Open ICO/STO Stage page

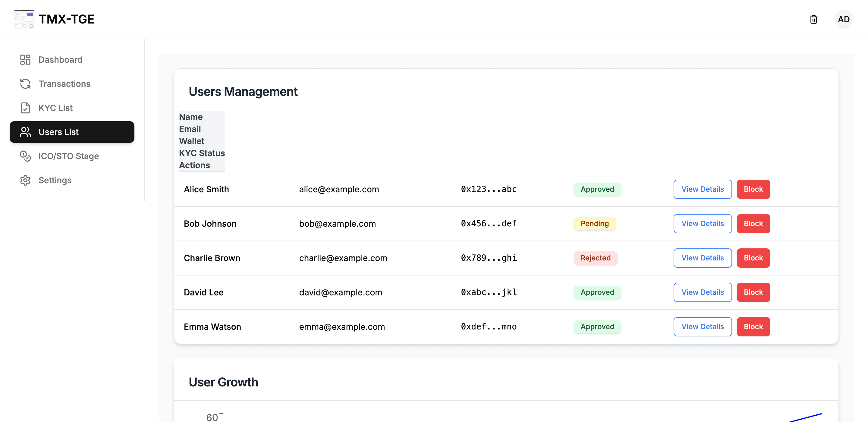[x=72, y=156]
